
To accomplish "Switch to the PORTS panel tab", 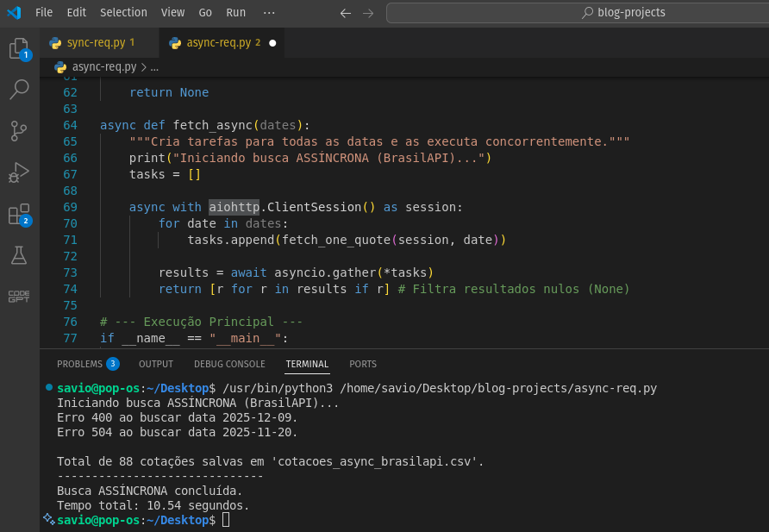I will (362, 364).
